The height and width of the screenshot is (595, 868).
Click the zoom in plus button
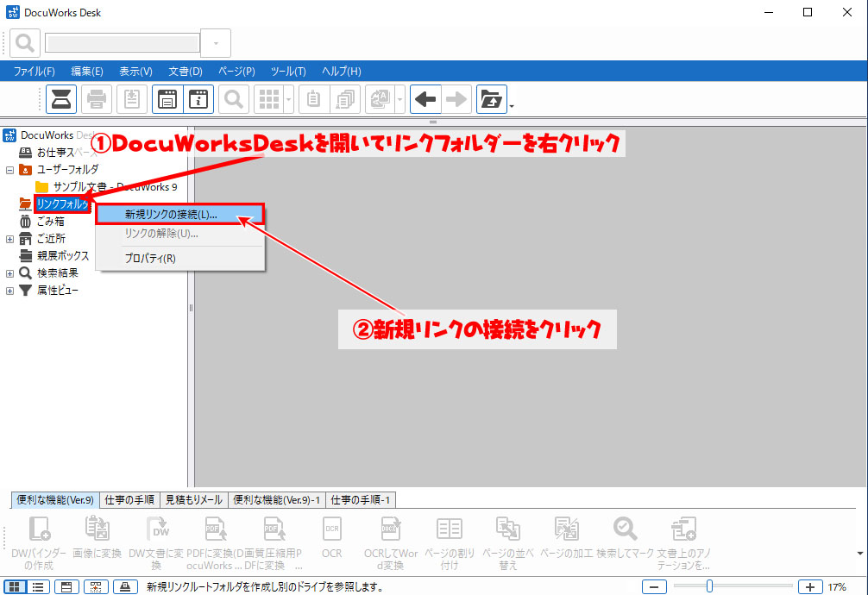tap(810, 586)
